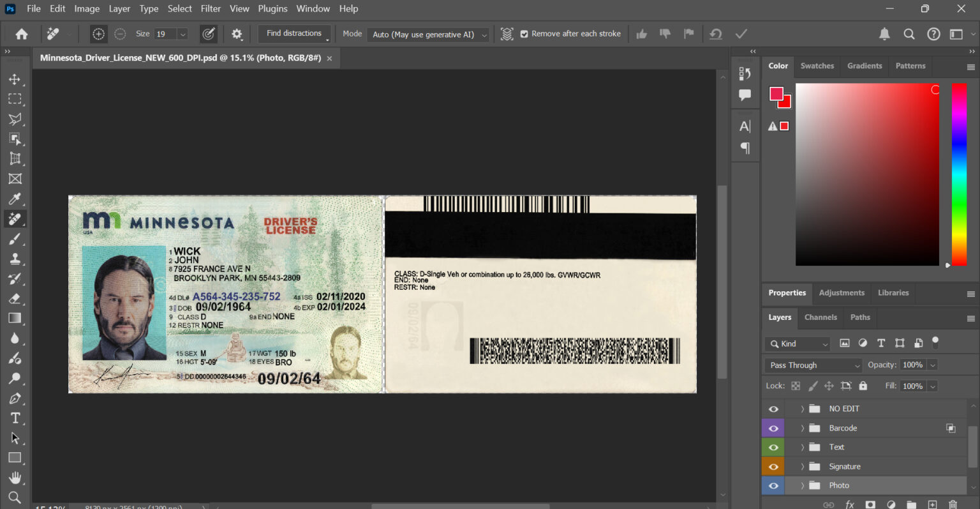980x509 pixels.
Task: Open the Fill dropdown arrow
Action: point(933,386)
